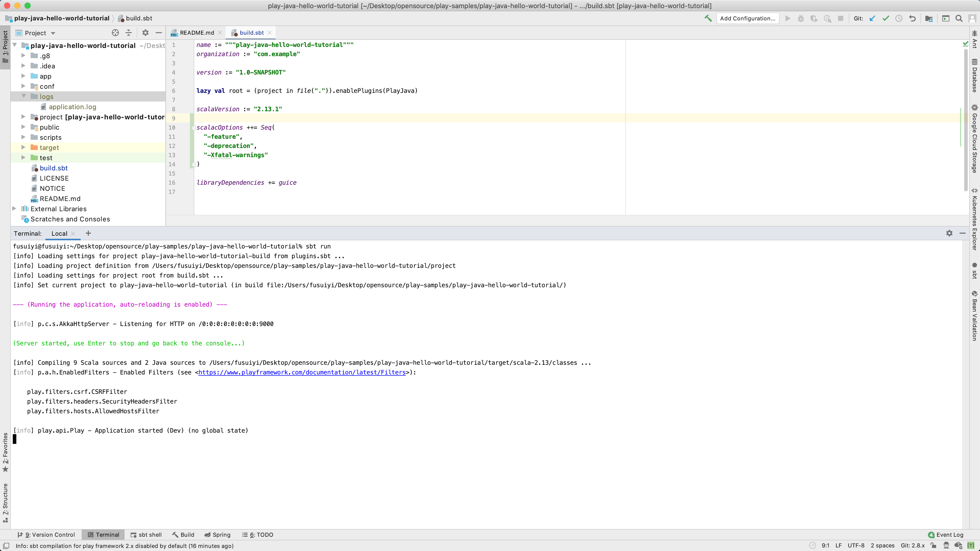Click the LF line separator in status bar
Viewport: 980px width, 551px height.
coord(838,545)
